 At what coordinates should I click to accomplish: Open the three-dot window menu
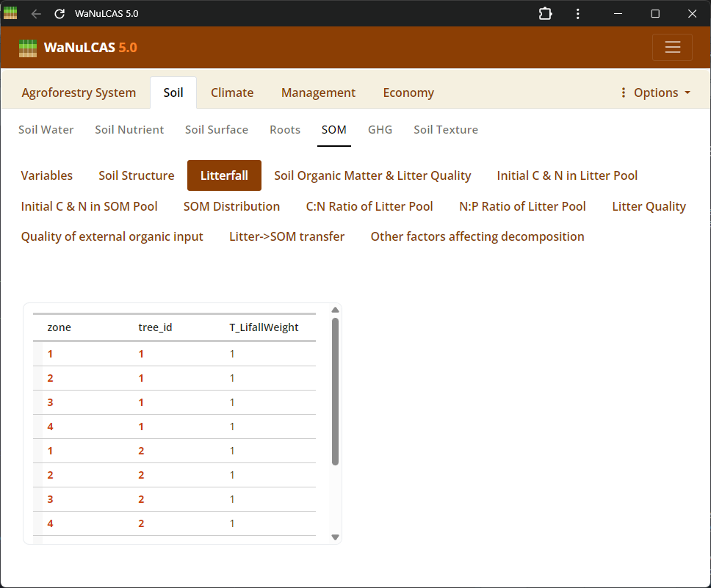pyautogui.click(x=578, y=14)
